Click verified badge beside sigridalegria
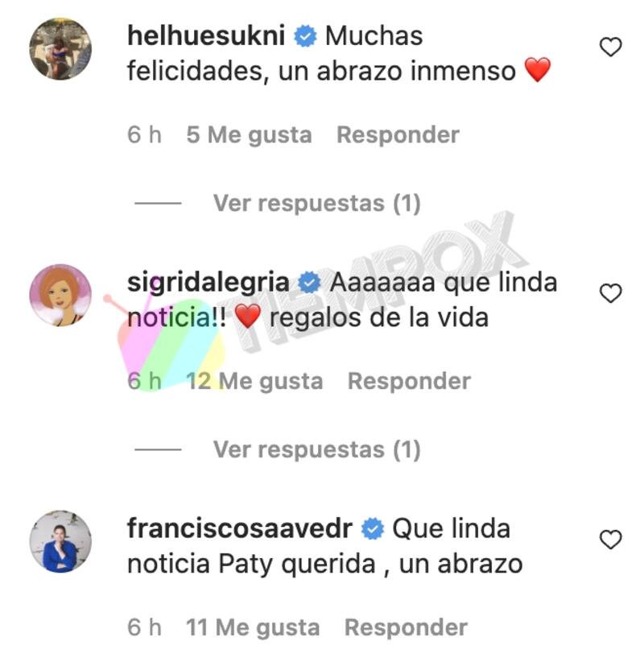The width and height of the screenshot is (644, 654). [x=309, y=283]
